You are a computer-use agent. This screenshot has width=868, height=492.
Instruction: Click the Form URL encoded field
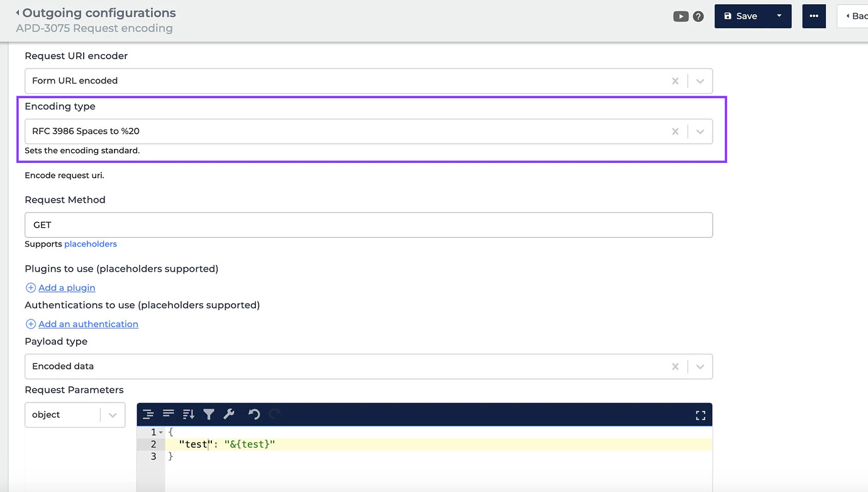pyautogui.click(x=369, y=81)
